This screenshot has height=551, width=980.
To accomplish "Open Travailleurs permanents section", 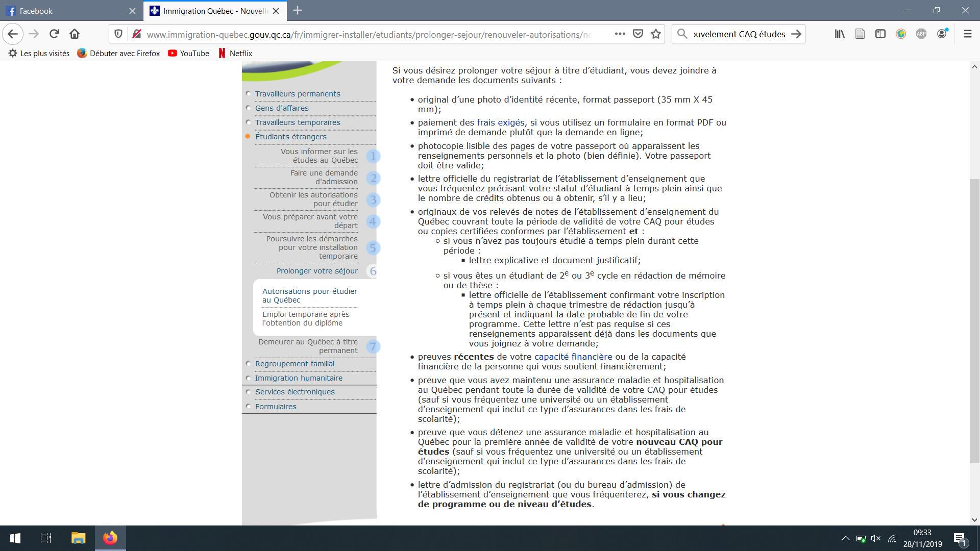I will pyautogui.click(x=298, y=94).
